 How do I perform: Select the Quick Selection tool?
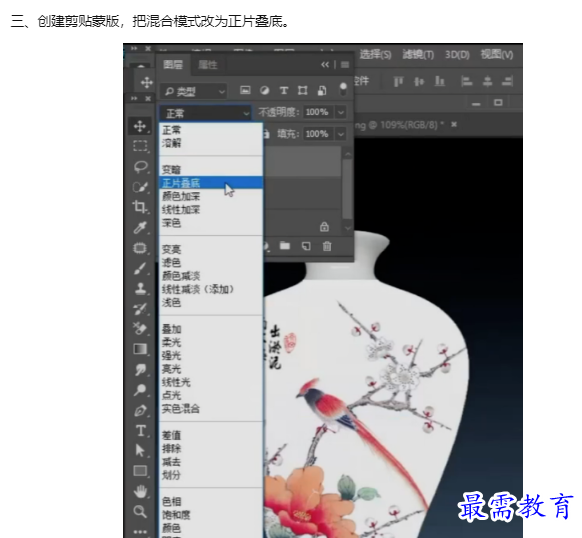click(x=140, y=187)
